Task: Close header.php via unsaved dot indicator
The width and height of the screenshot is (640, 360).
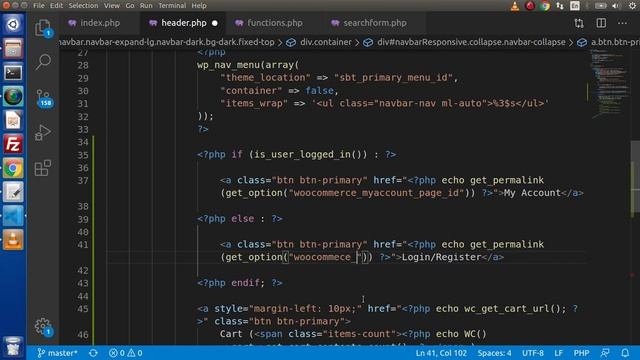Action: click(215, 23)
